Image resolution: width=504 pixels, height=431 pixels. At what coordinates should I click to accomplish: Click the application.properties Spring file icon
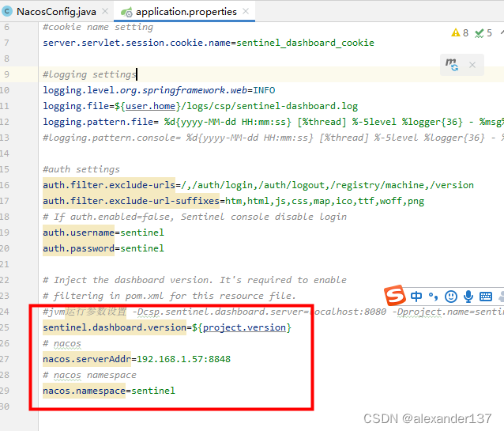tap(126, 12)
